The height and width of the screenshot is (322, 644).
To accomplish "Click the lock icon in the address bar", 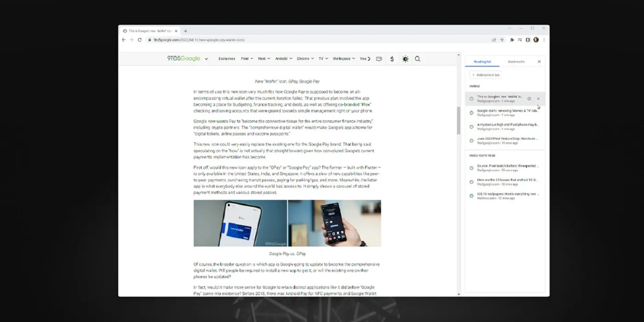I will [149, 40].
